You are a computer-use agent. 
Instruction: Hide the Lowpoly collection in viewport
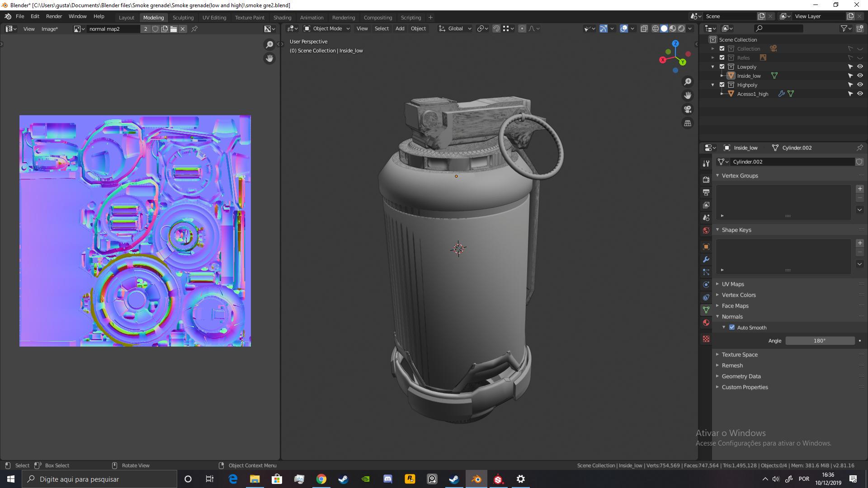point(860,66)
